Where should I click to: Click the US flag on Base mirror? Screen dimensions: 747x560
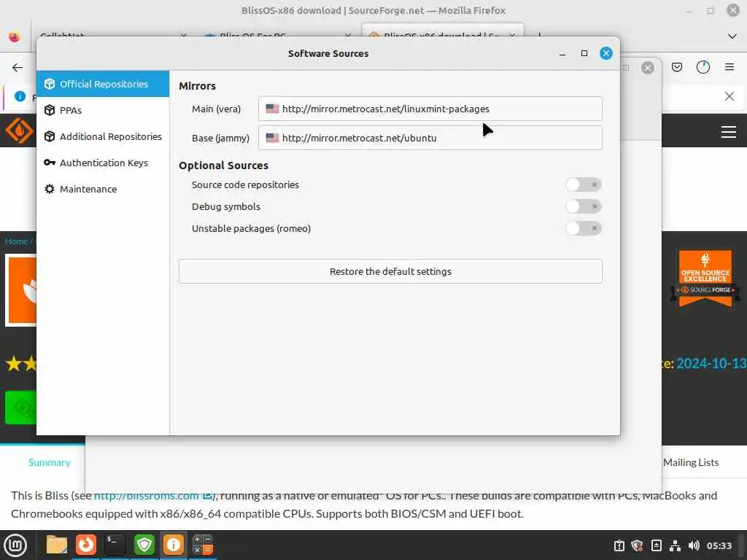[x=273, y=138]
